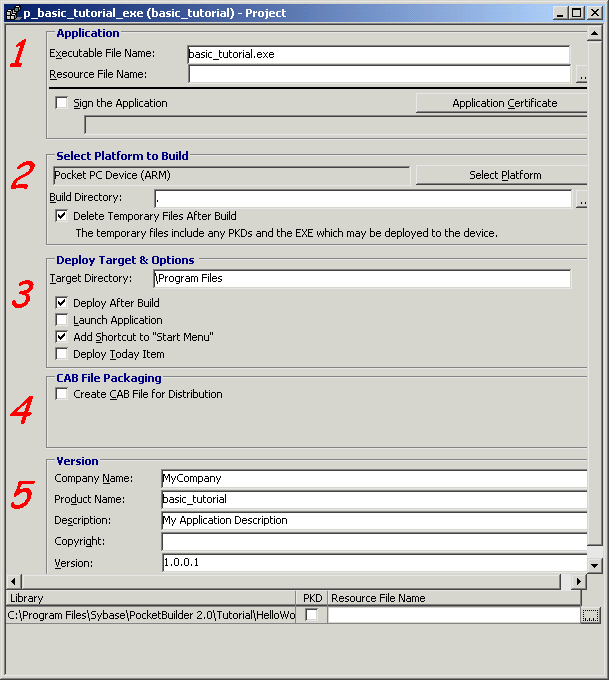Toggle Deploy After Build checkbox
This screenshot has height=680, width=609.
click(62, 303)
